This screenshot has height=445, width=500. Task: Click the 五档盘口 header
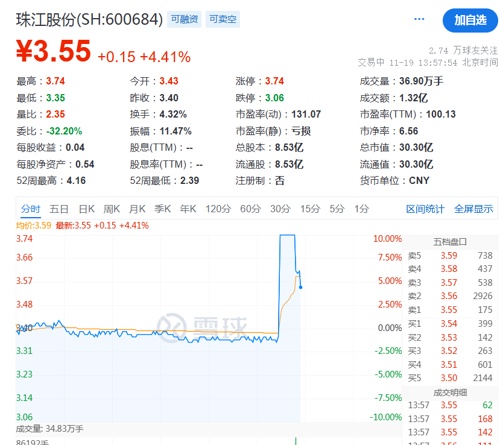pyautogui.click(x=450, y=242)
